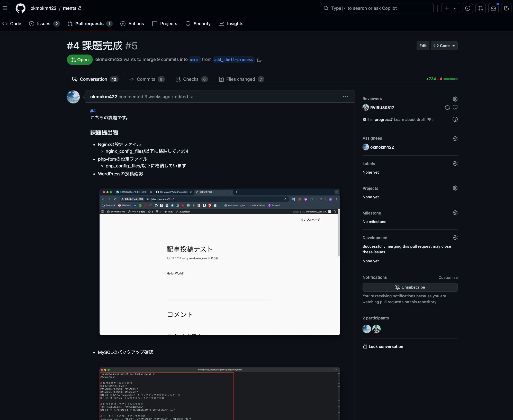Click the Edit title button
The width and height of the screenshot is (513, 420).
423,46
